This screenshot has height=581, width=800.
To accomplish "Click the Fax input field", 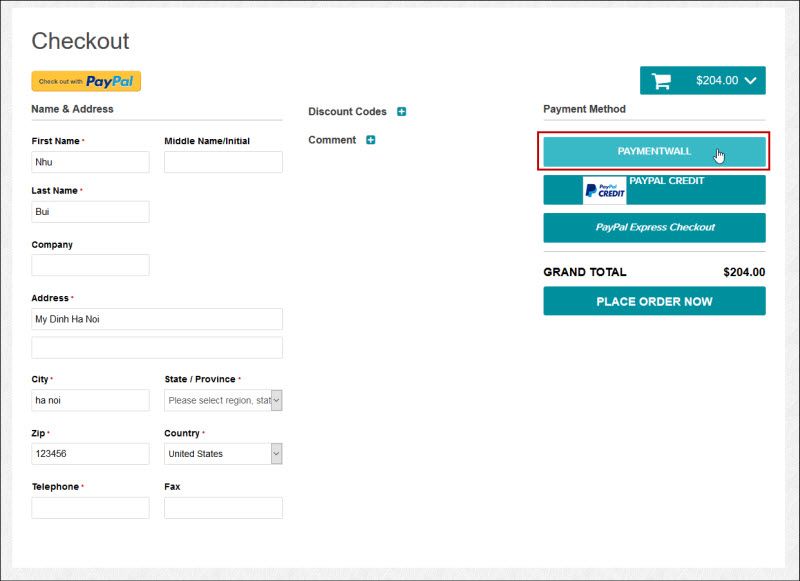I will point(223,508).
